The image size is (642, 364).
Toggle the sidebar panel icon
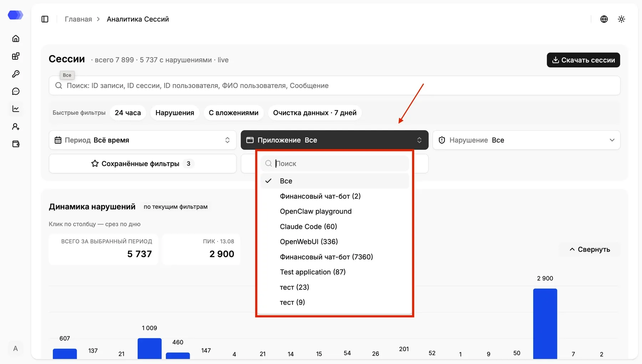[x=45, y=19]
